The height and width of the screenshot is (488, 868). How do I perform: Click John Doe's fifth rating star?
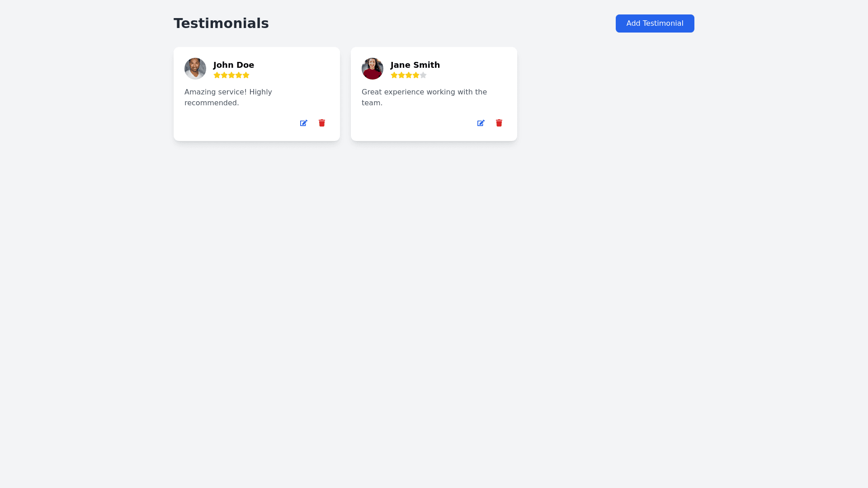pyautogui.click(x=246, y=75)
